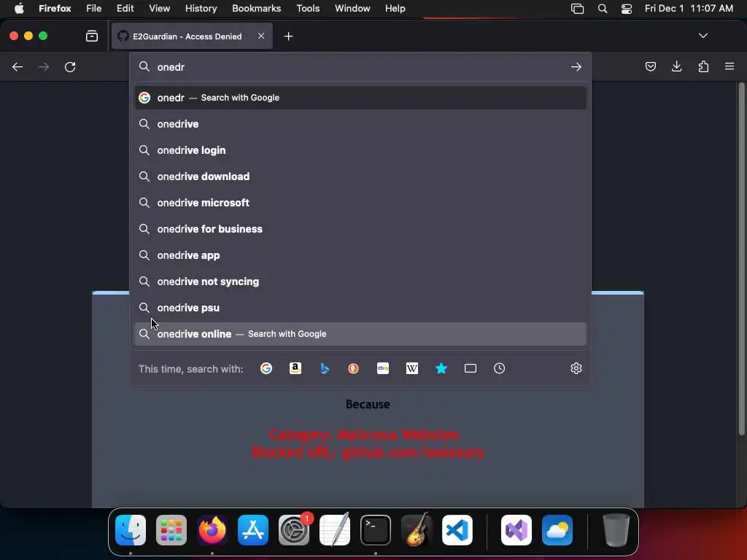Viewport: 747px width, 560px height.
Task: Open TextEdit from the Dock
Action: coord(334,530)
